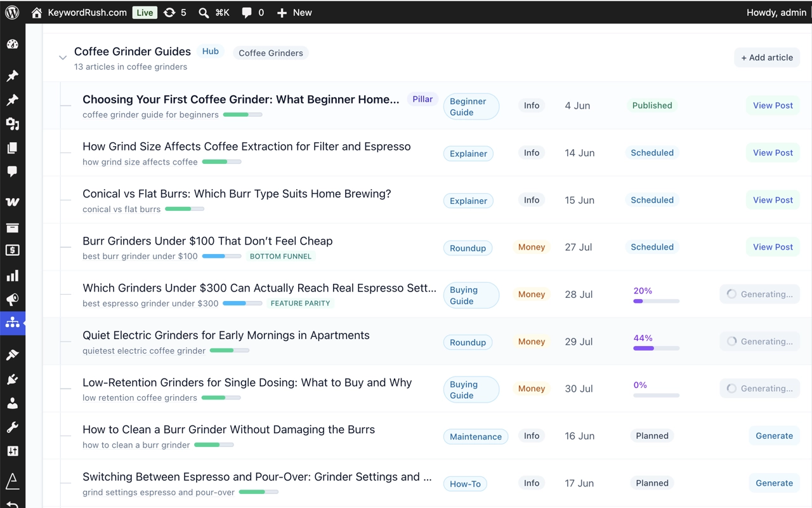812x508 pixels.
Task: Collapse the Coffee Grinder Guides section chevron
Action: tap(63, 58)
